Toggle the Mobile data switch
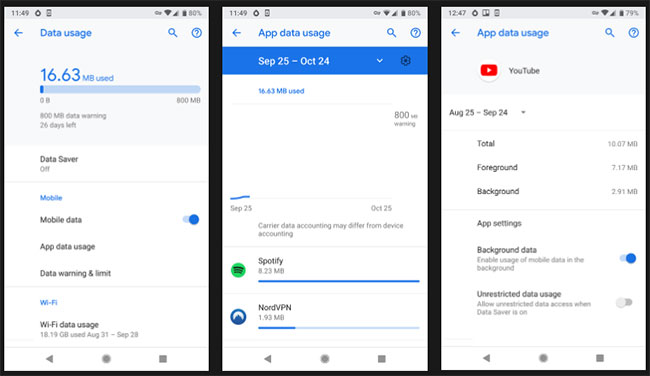The image size is (650, 376). pos(191,220)
